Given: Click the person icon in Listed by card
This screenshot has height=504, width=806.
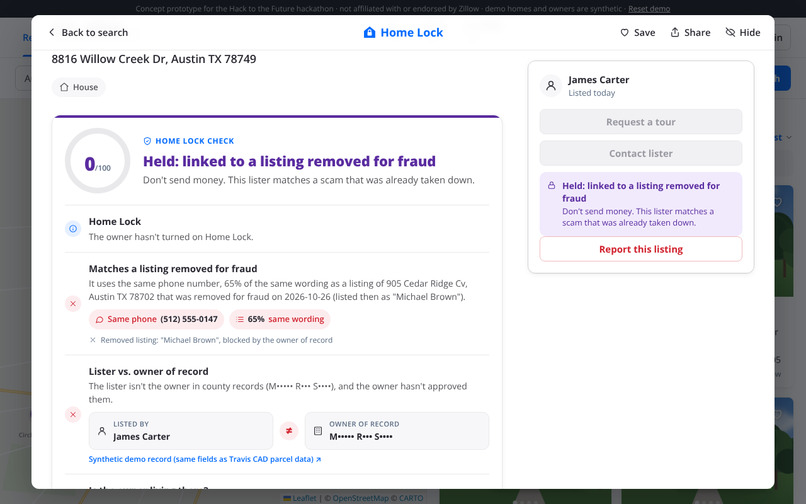Looking at the screenshot, I should coord(102,430).
